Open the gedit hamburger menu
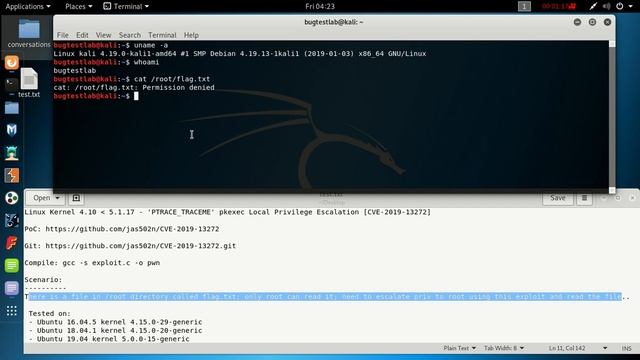640x360 pixels. click(x=584, y=198)
